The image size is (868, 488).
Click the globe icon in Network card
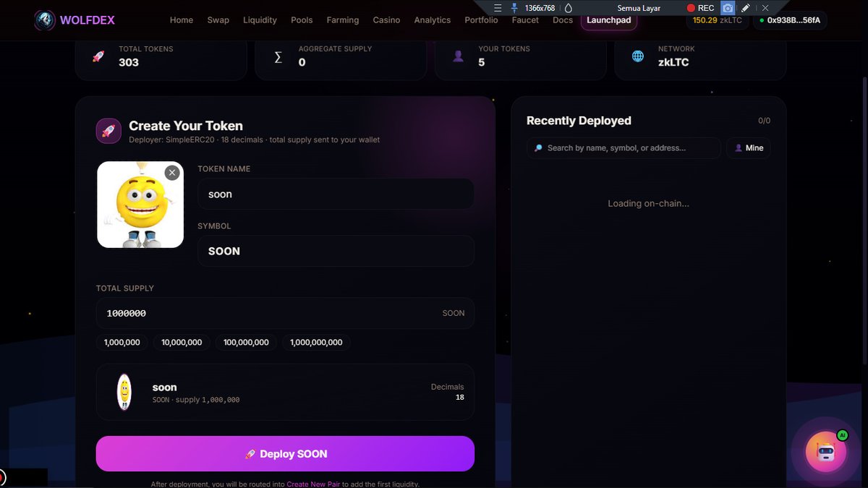tap(638, 56)
